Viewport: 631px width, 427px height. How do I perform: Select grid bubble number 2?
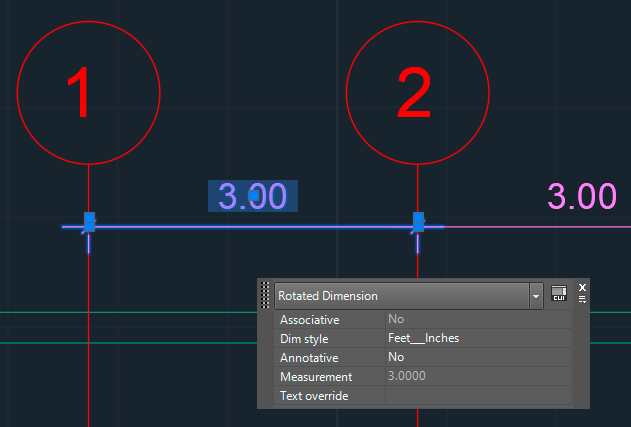point(418,93)
